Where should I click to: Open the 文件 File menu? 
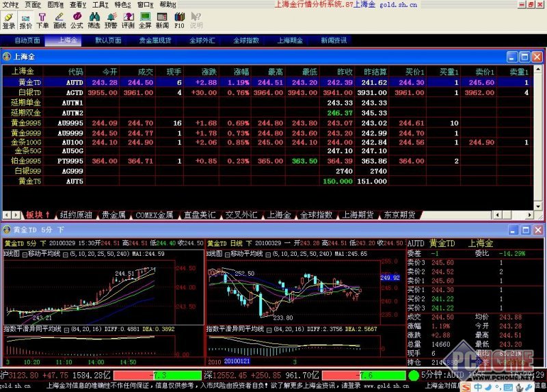click(10, 4)
